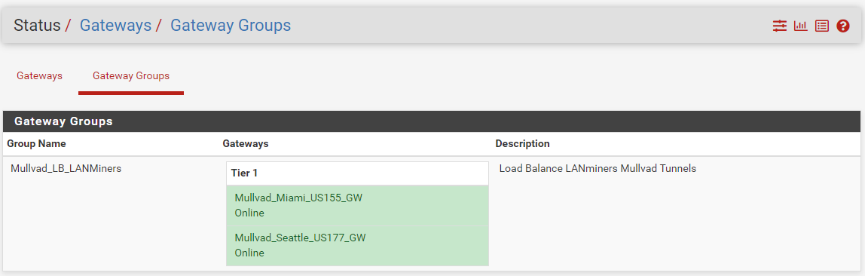The height and width of the screenshot is (276, 868).
Task: Click the Gateway Groups panel header
Action: tap(432, 121)
